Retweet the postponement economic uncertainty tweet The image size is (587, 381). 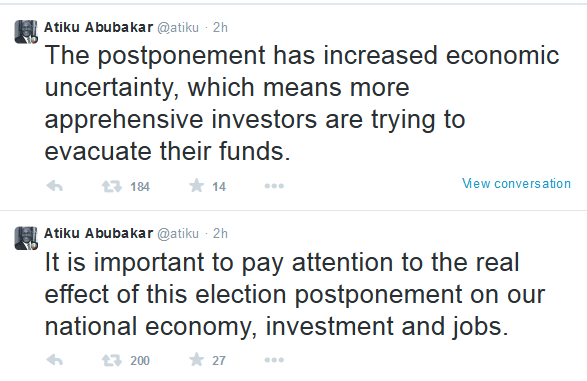(112, 186)
